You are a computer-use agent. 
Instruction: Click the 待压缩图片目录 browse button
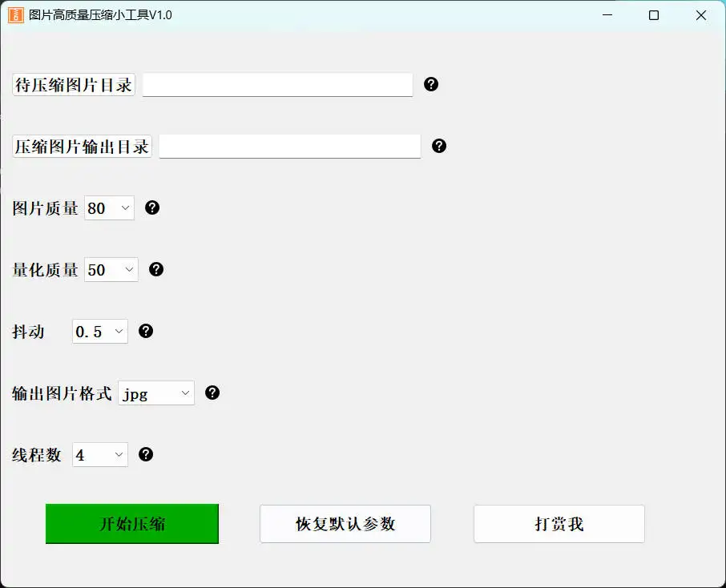[x=74, y=85]
